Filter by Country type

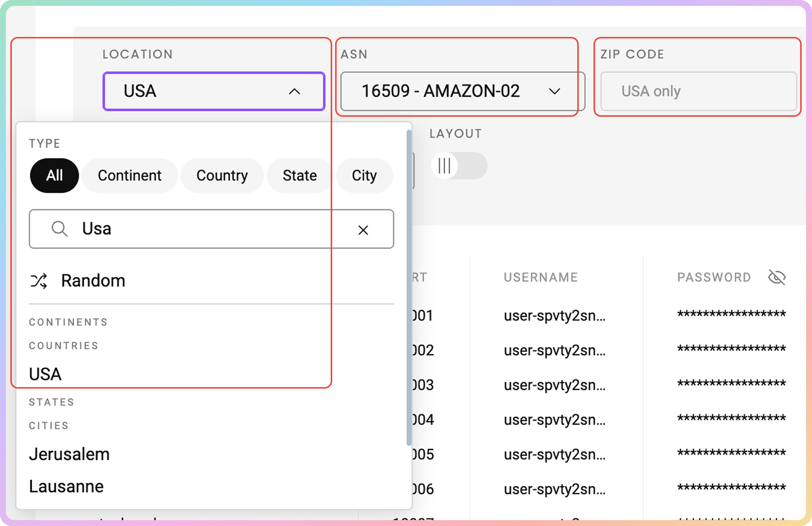222,175
